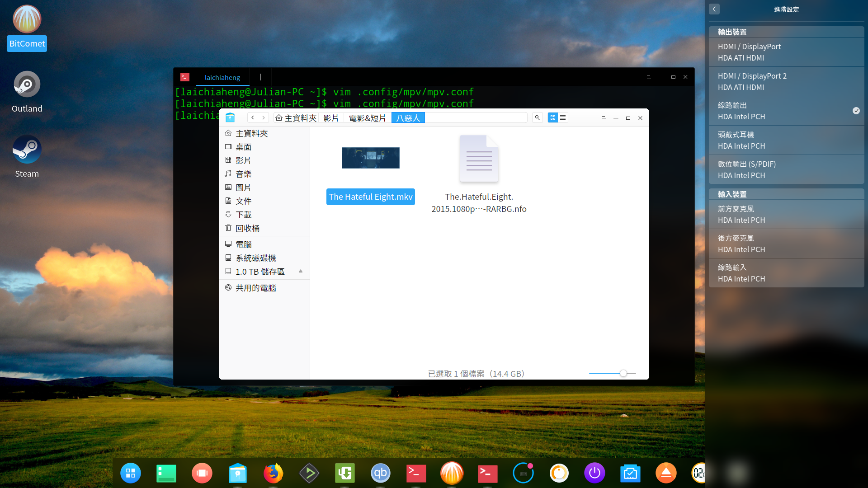Open 共用的電腦 in sidebar
868x488 pixels.
coord(264,288)
